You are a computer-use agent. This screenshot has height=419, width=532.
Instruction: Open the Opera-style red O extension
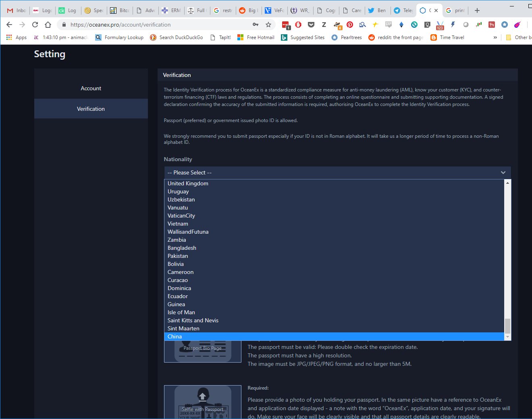coord(298,25)
